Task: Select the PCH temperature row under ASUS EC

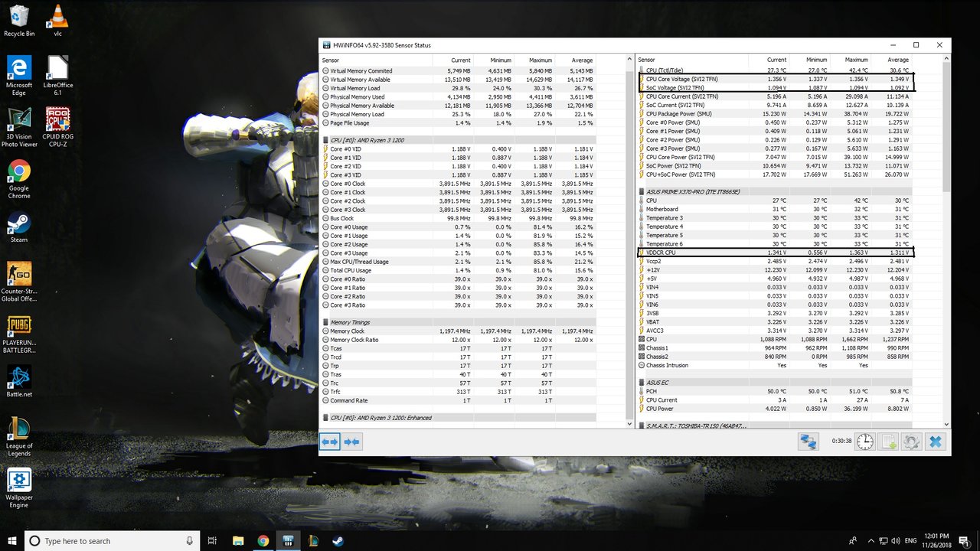Action: click(774, 391)
